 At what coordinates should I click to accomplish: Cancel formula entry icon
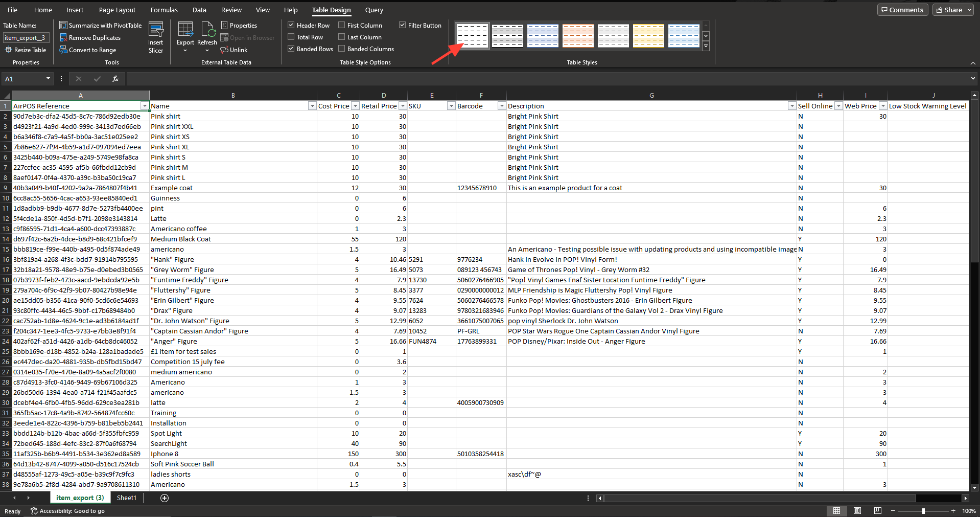coord(78,79)
